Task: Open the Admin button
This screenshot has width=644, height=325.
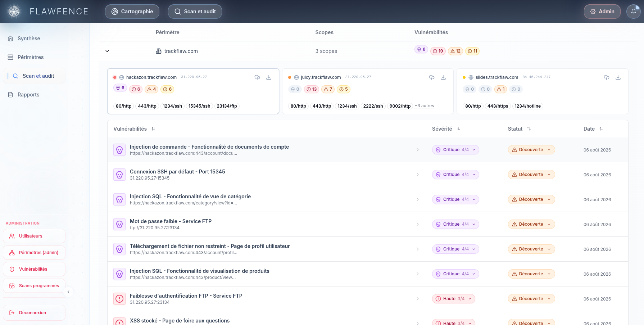Action: (x=602, y=12)
